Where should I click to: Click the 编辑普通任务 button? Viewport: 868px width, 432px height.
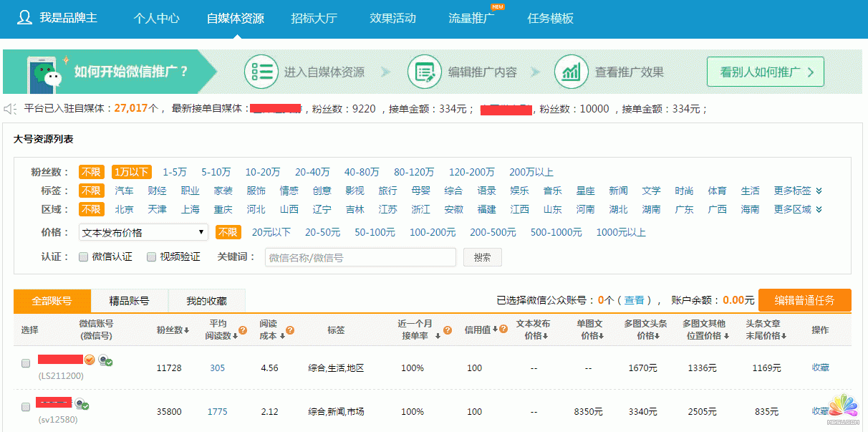pos(804,300)
